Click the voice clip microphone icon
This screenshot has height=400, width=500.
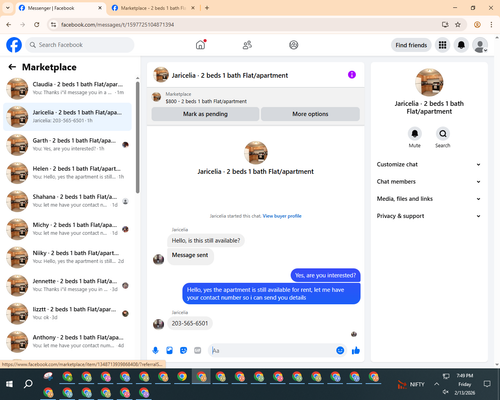click(x=155, y=350)
